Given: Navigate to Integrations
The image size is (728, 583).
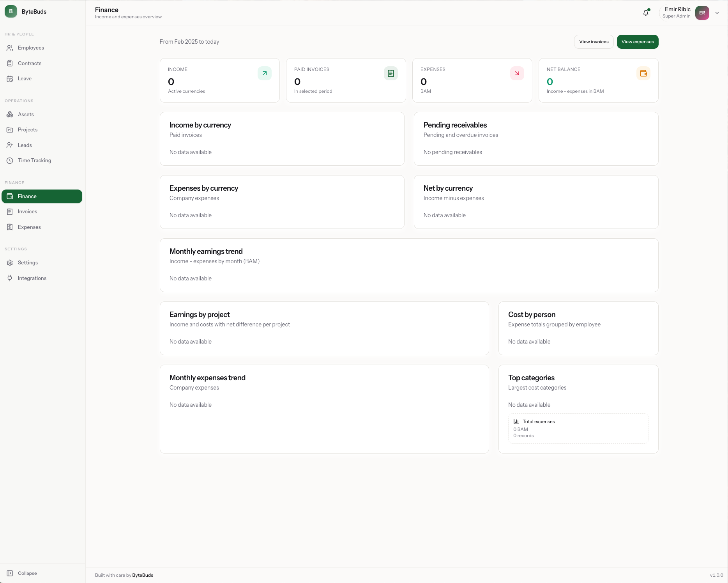Looking at the screenshot, I should pyautogui.click(x=32, y=278).
